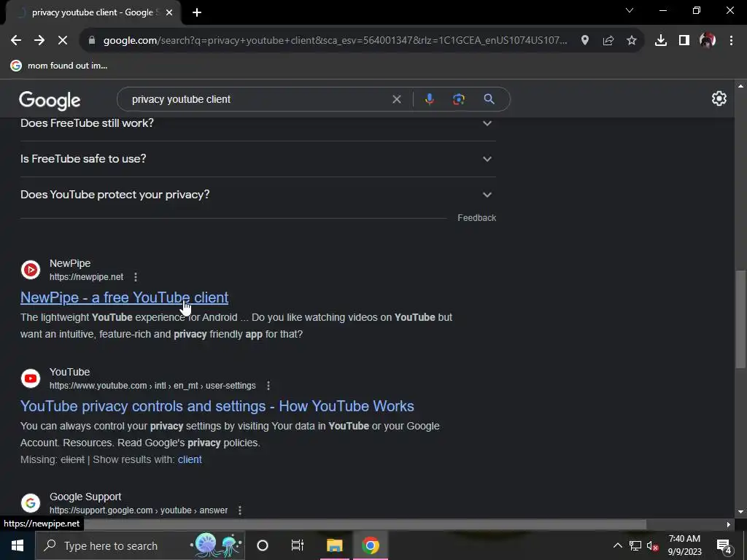Clear the search box text
Viewport: 747px width, 560px height.
(396, 99)
